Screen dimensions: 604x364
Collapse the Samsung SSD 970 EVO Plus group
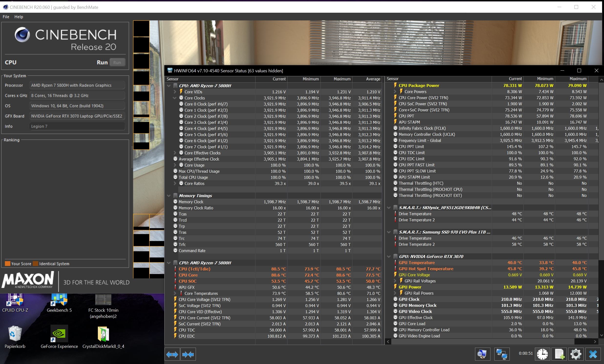point(389,232)
